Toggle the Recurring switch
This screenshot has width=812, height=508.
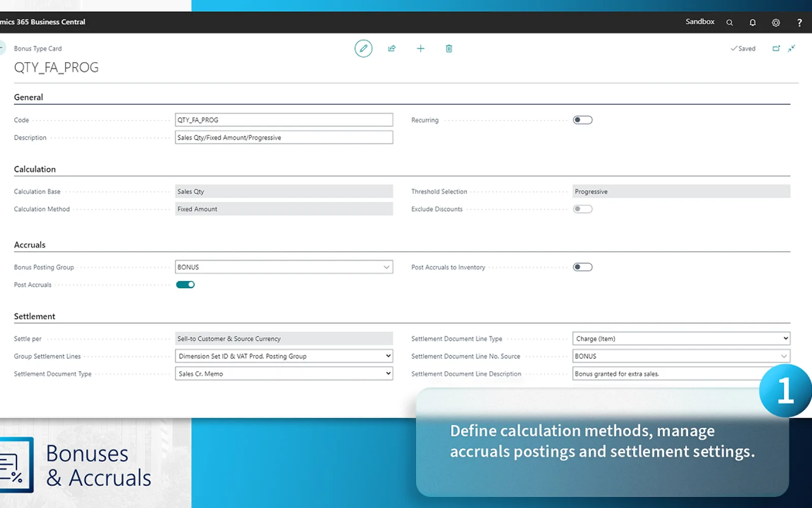click(583, 120)
